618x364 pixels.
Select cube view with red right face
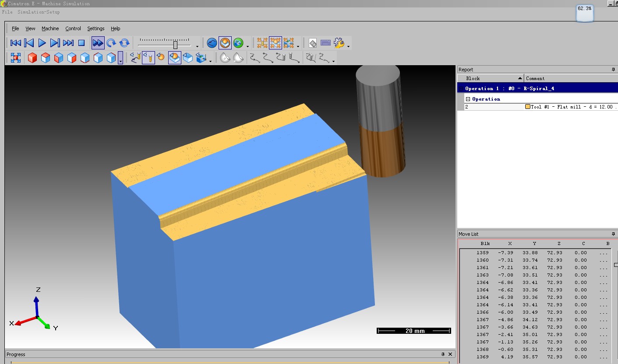click(x=72, y=58)
